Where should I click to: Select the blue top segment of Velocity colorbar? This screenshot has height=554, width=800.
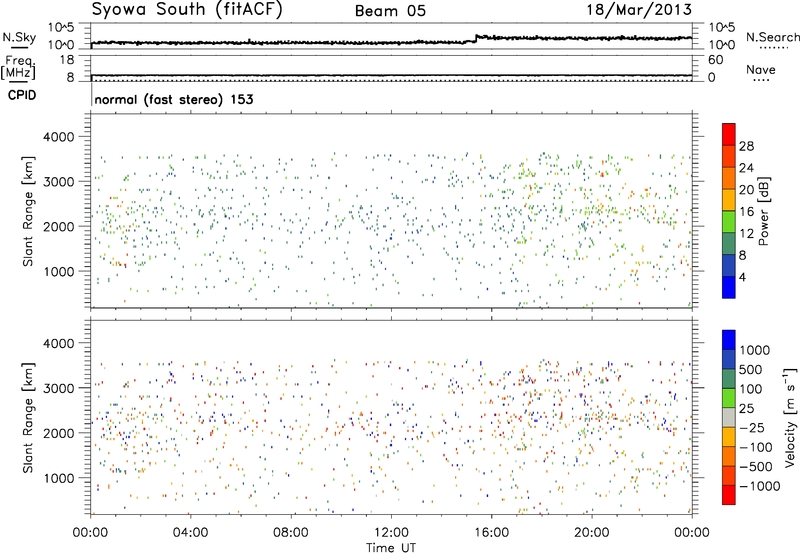[x=729, y=340]
